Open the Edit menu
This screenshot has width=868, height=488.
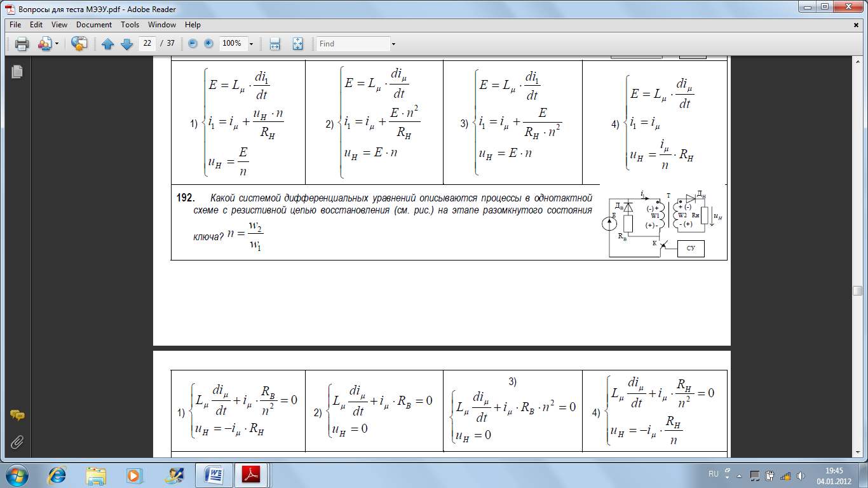(36, 25)
